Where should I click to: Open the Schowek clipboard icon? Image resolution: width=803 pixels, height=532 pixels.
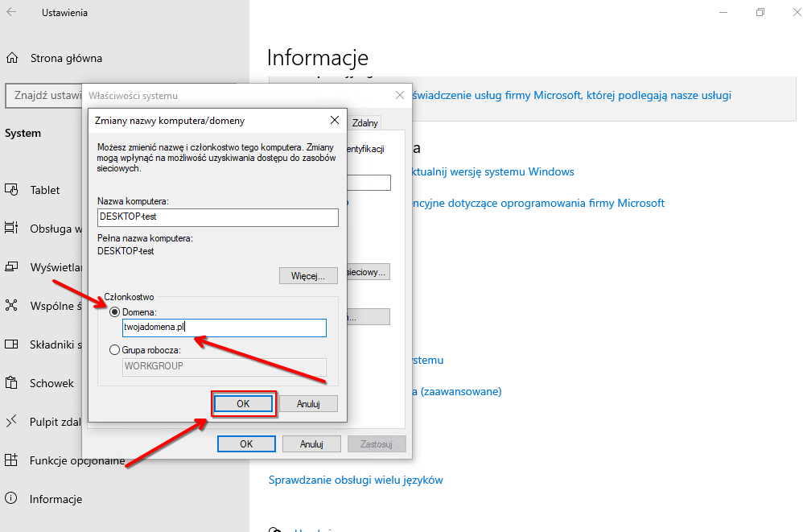[x=12, y=383]
